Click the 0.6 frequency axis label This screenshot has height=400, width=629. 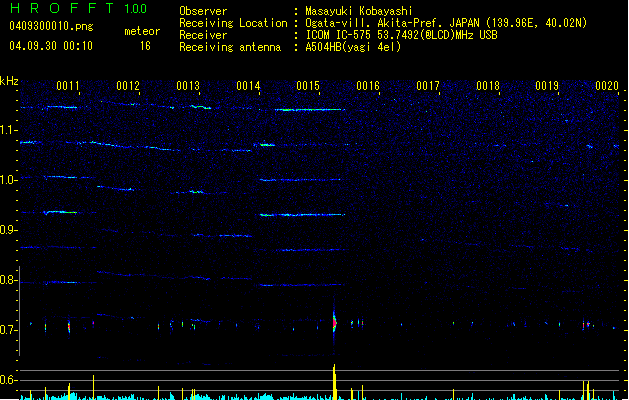[8, 380]
